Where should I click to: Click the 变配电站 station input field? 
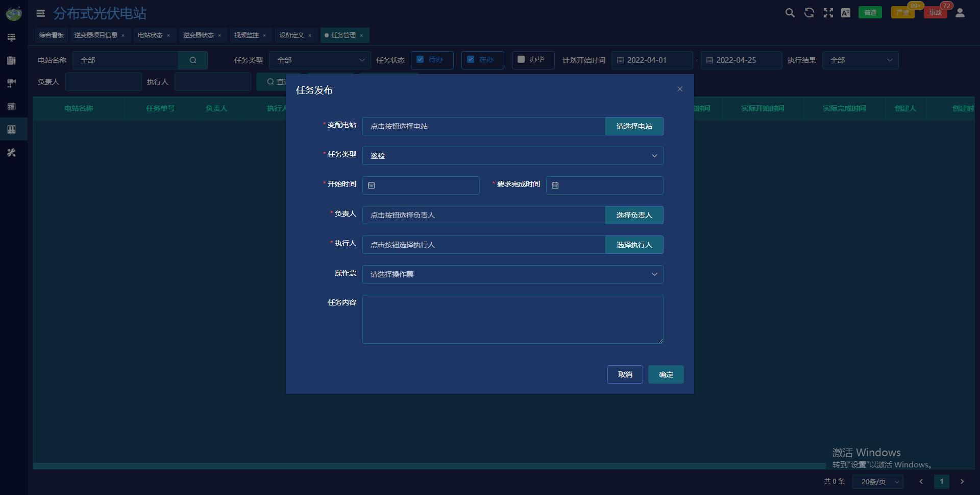pyautogui.click(x=484, y=126)
